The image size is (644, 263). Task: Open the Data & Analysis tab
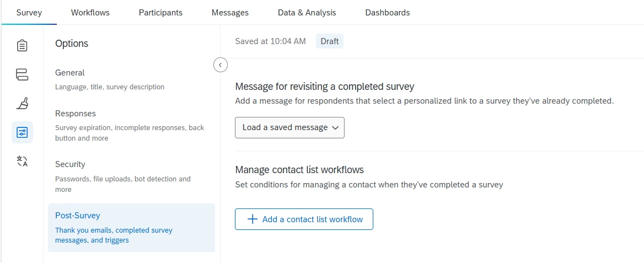point(307,12)
